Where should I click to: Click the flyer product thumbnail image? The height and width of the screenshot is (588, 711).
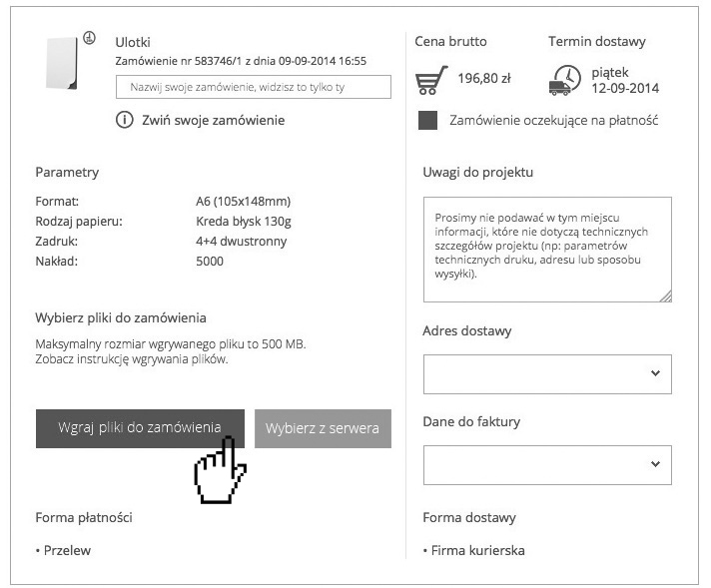click(63, 64)
